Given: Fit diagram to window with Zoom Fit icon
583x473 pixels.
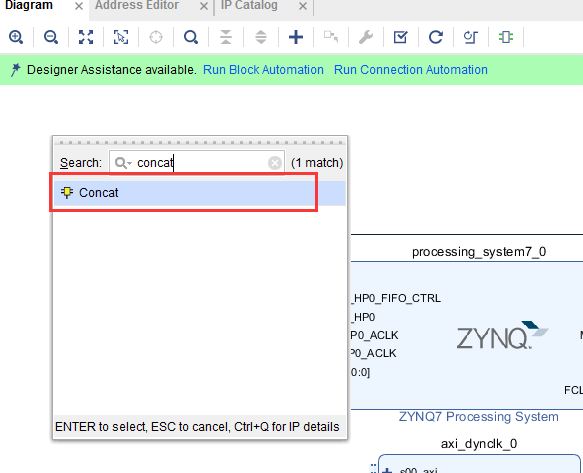Looking at the screenshot, I should pos(86,37).
